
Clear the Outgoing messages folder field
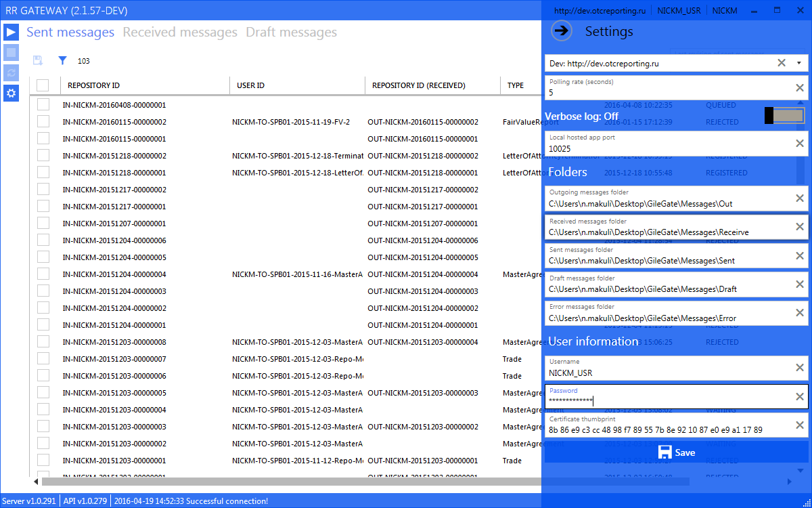800,198
